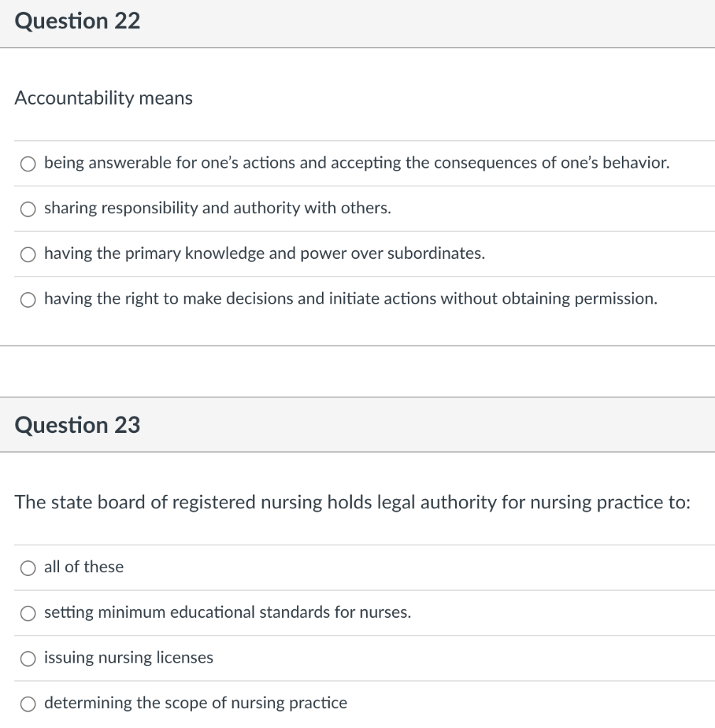The height and width of the screenshot is (728, 715).
Task: Click the radio circle beside 'all of these'
Action: point(27,567)
